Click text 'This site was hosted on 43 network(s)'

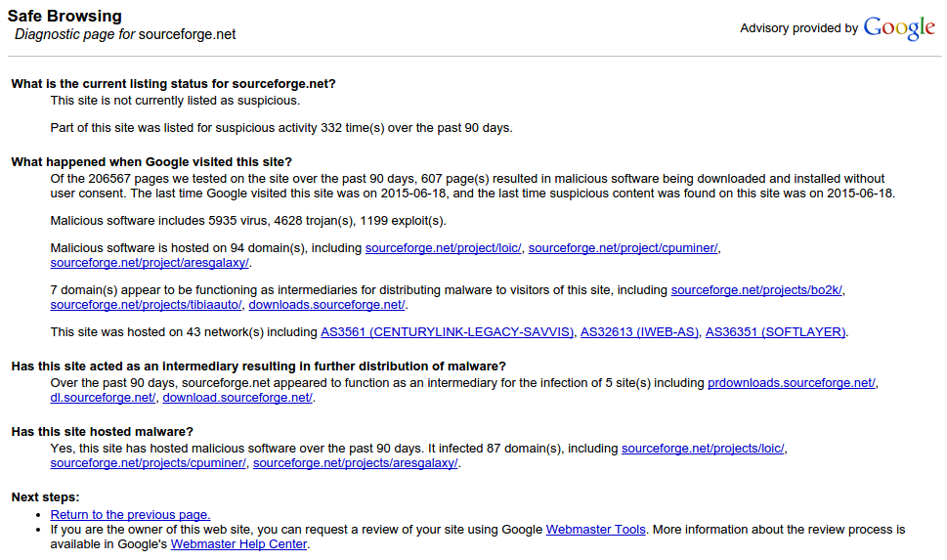[x=157, y=332]
